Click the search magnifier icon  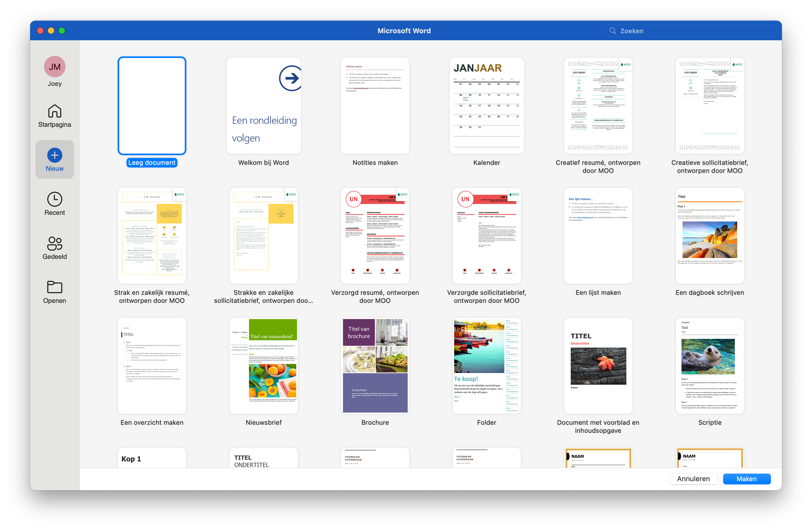point(613,31)
